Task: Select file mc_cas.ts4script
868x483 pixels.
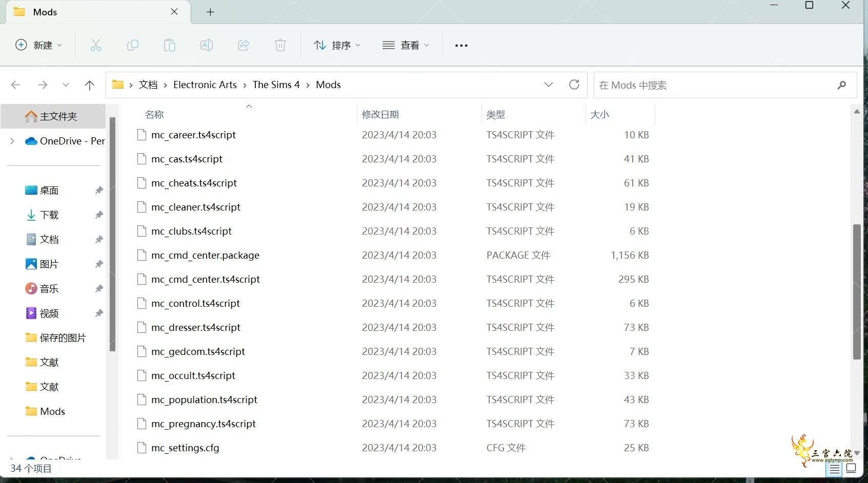Action: click(x=187, y=159)
